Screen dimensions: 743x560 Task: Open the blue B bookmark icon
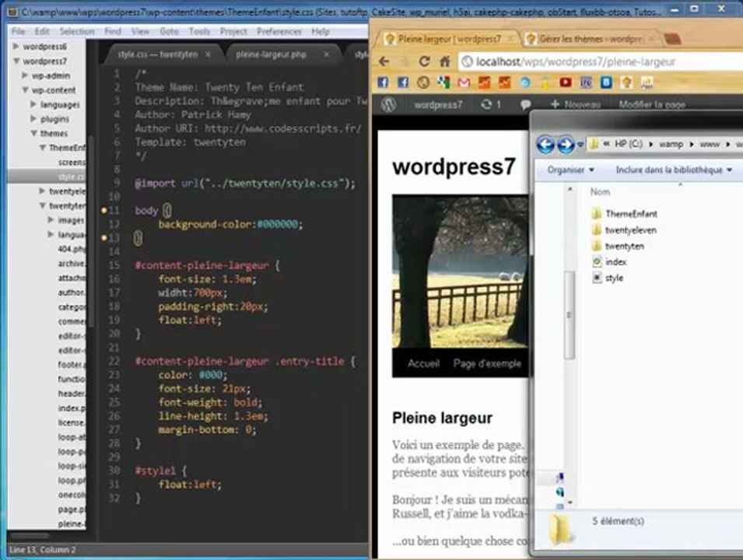coord(606,82)
